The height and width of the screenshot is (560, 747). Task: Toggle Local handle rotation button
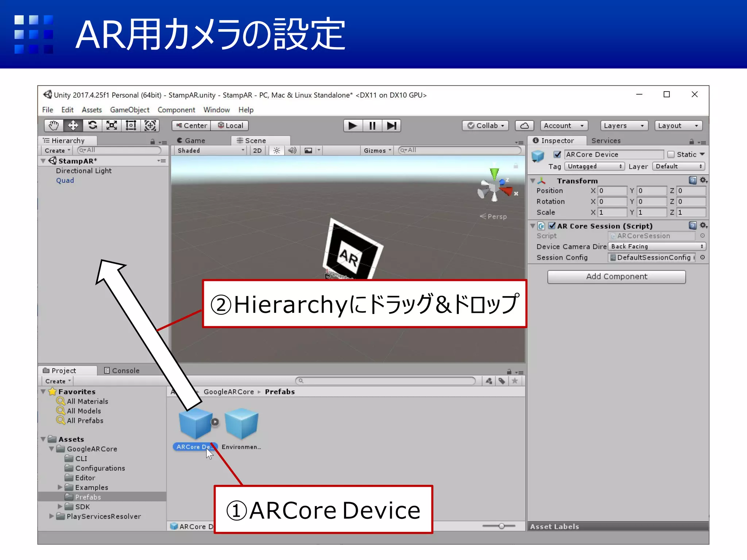pyautogui.click(x=230, y=125)
